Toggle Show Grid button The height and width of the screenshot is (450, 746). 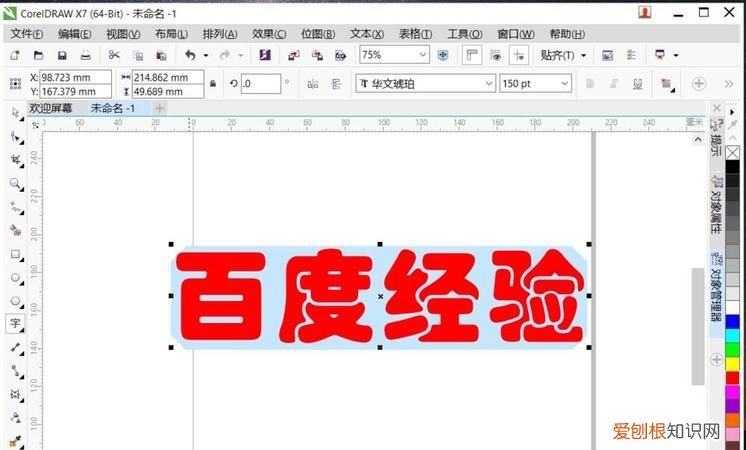(x=496, y=55)
